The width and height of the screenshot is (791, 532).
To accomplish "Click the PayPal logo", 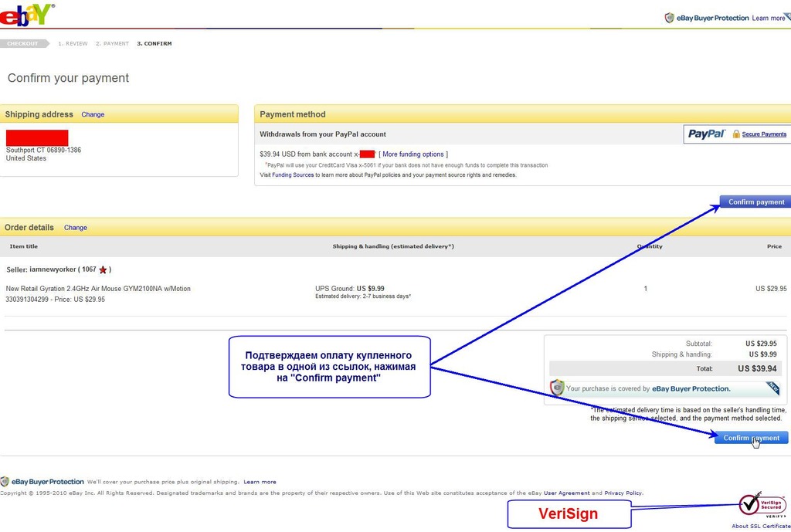I will point(706,134).
